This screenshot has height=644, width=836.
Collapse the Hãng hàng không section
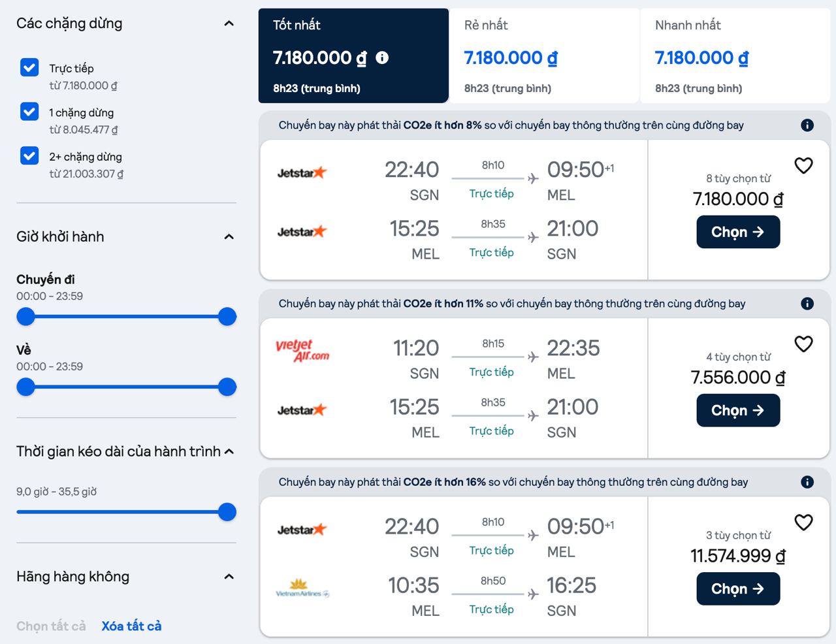point(229,576)
